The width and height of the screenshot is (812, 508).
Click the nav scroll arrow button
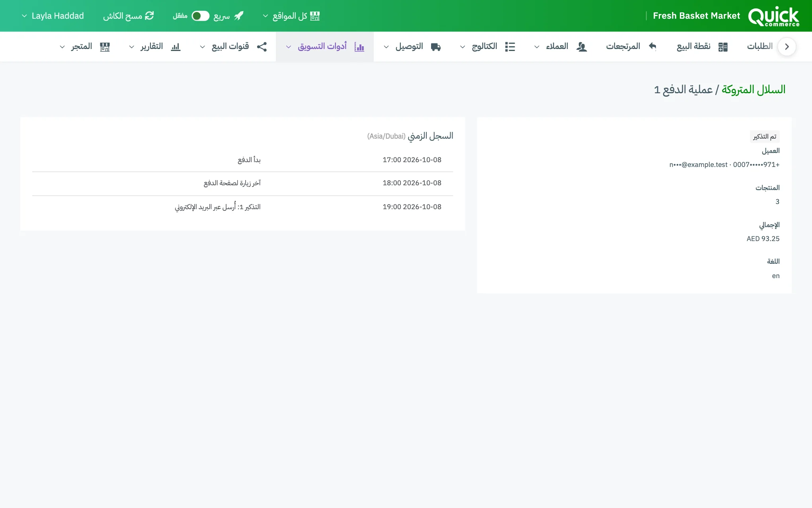coord(787,47)
